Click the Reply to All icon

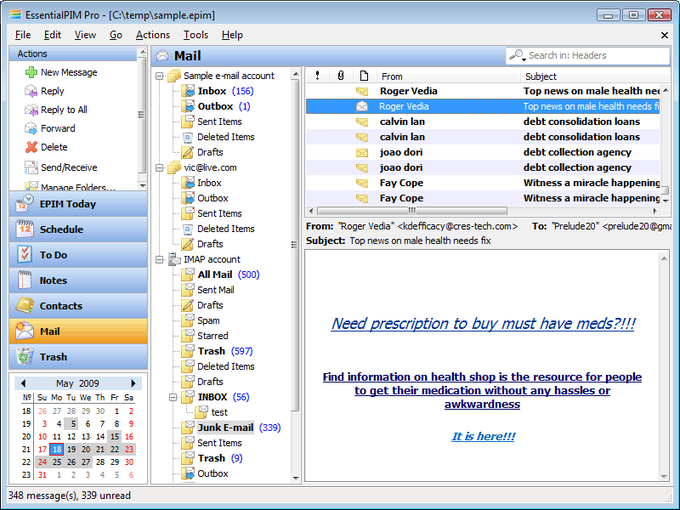click(31, 110)
